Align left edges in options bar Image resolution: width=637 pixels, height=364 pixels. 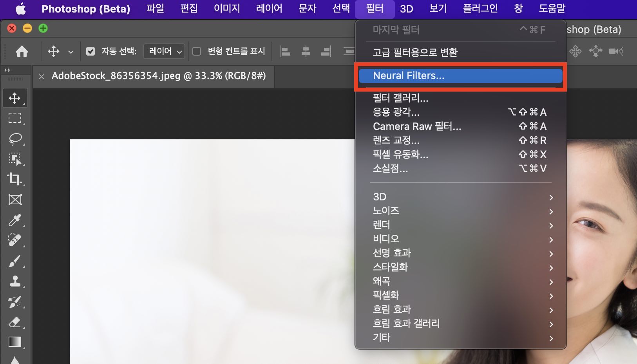coord(286,51)
